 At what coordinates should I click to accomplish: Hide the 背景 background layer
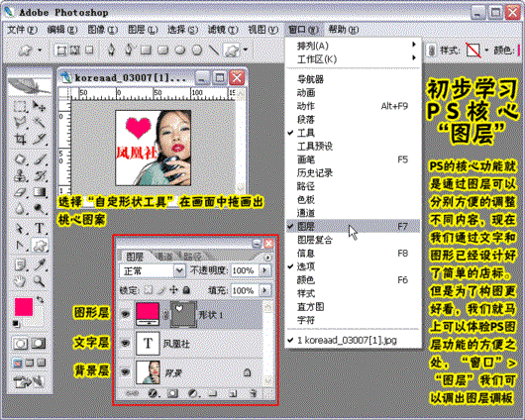tap(125, 371)
